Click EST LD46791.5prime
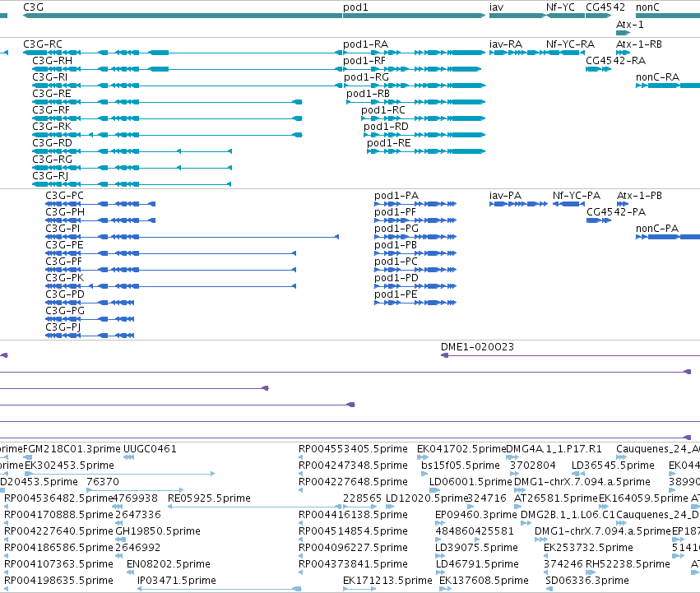 click(x=477, y=564)
